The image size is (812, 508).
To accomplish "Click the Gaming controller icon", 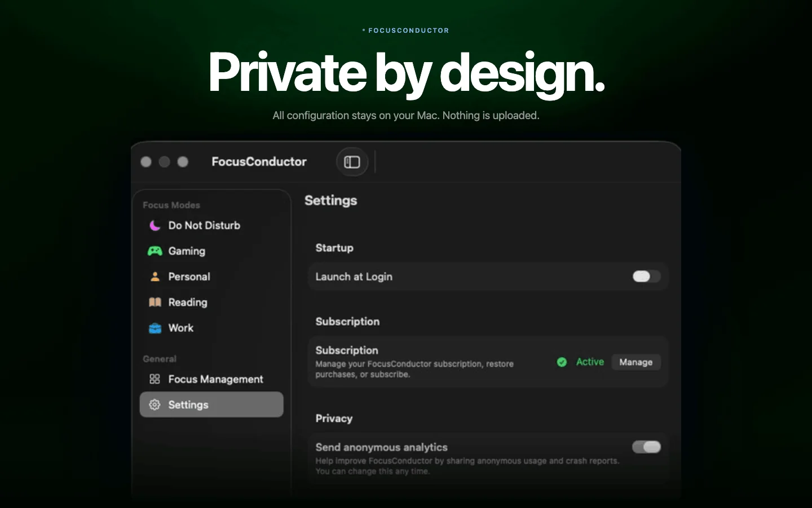I will coord(155,251).
